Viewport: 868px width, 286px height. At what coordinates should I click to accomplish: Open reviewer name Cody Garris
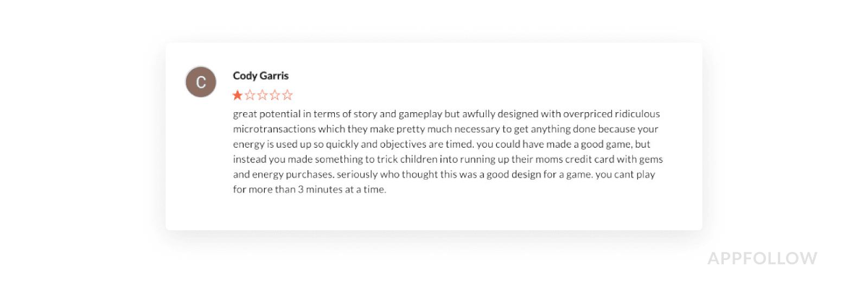[260, 76]
